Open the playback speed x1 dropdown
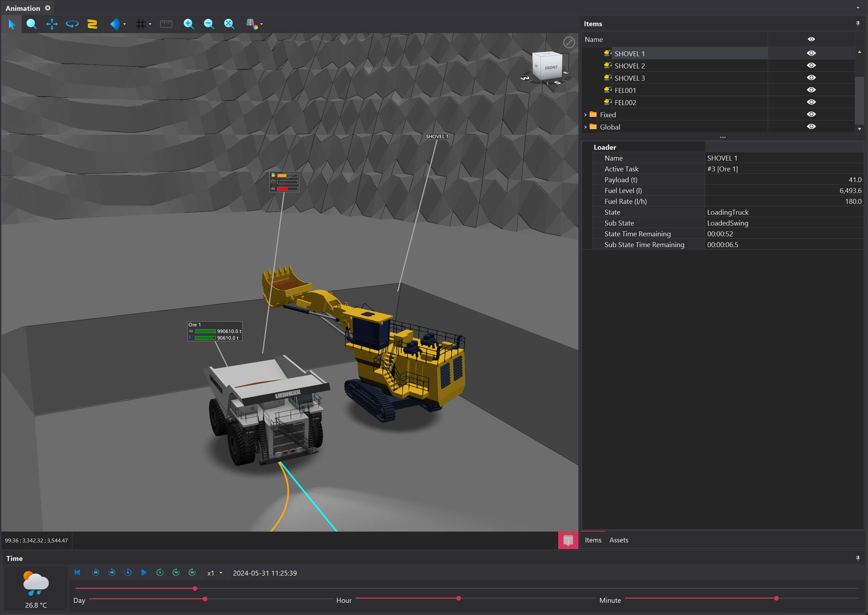Screen dimensions: 868x615 (x=221, y=573)
